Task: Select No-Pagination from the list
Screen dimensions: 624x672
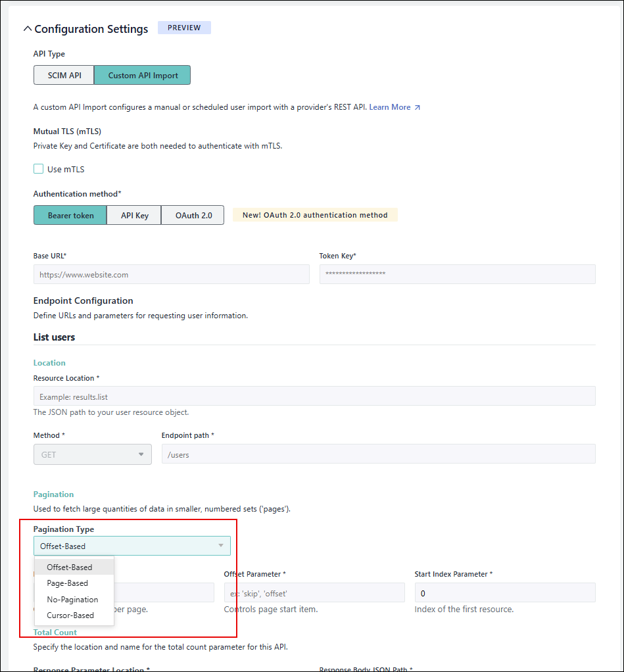Action: coord(72,600)
